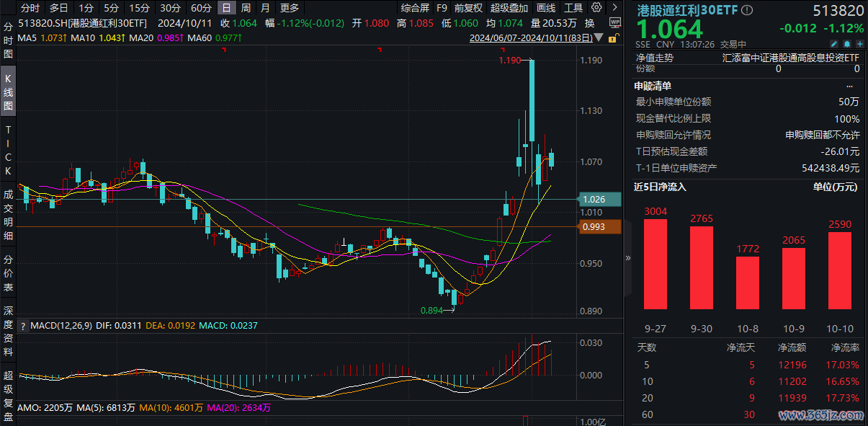This screenshot has height=426, width=868.
Task: Click the 0.993 price line marker
Action: point(601,227)
